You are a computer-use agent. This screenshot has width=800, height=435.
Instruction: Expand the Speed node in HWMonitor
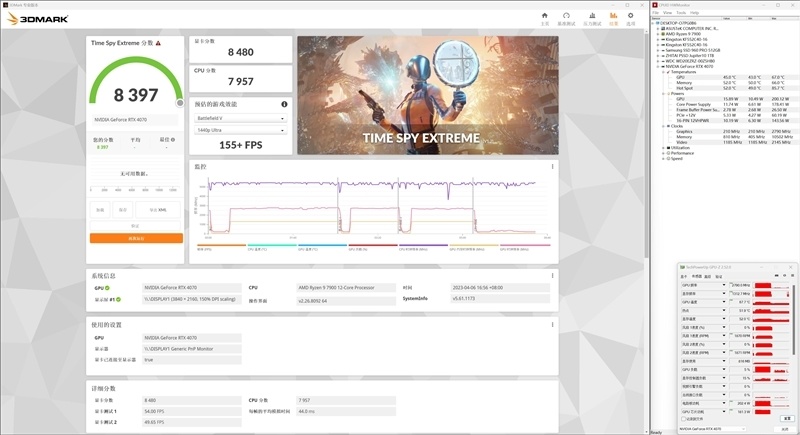[663, 159]
